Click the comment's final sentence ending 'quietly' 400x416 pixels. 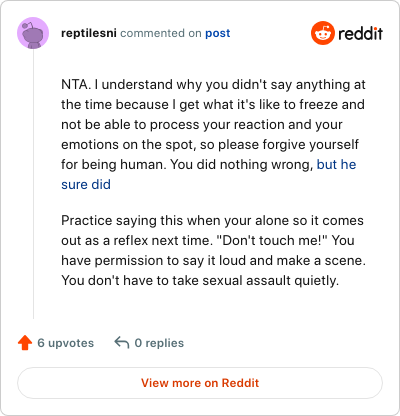[200, 280]
